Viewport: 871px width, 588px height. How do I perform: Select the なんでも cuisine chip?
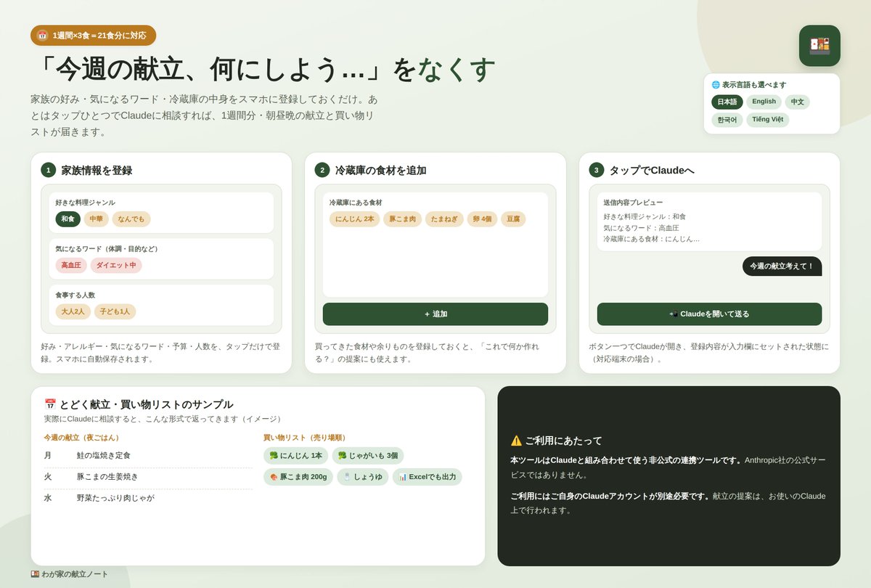pyautogui.click(x=131, y=219)
